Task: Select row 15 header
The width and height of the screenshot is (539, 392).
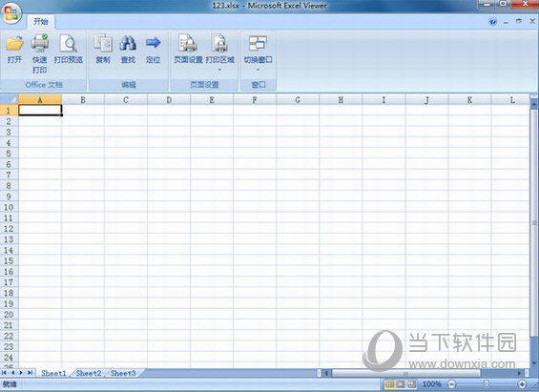Action: 9,260
